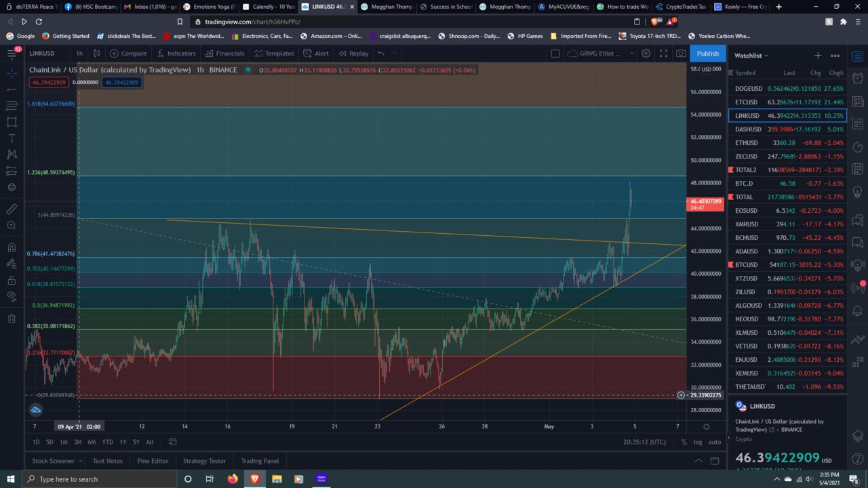This screenshot has width=868, height=488.
Task: Open the geometric shapes tool
Action: click(x=12, y=122)
